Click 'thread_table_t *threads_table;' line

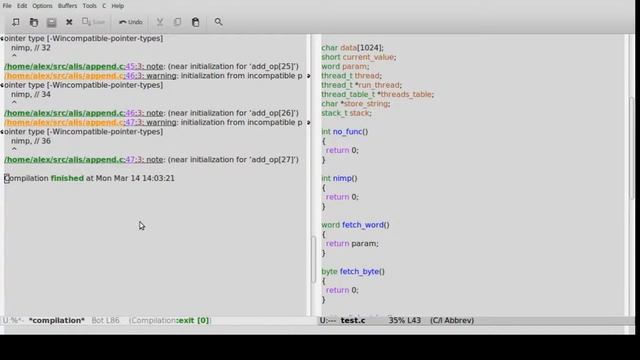pos(377,94)
